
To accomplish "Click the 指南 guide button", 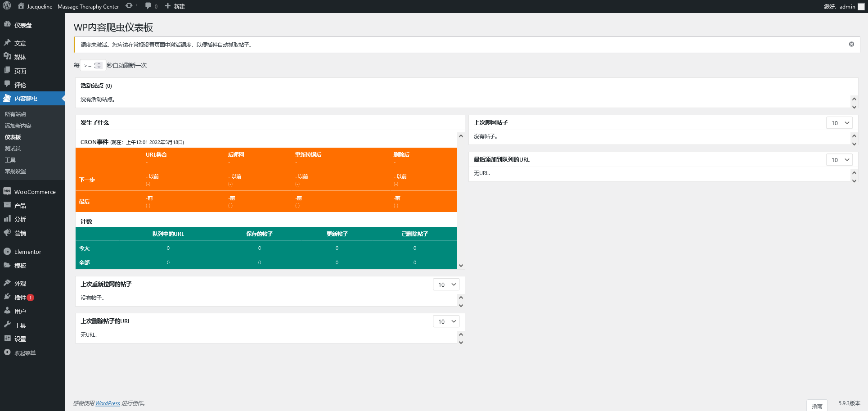I will click(x=817, y=406).
